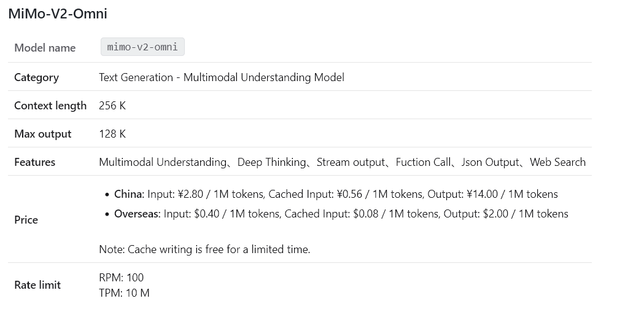Click the Price row label
This screenshot has width=644, height=309.
click(x=26, y=220)
